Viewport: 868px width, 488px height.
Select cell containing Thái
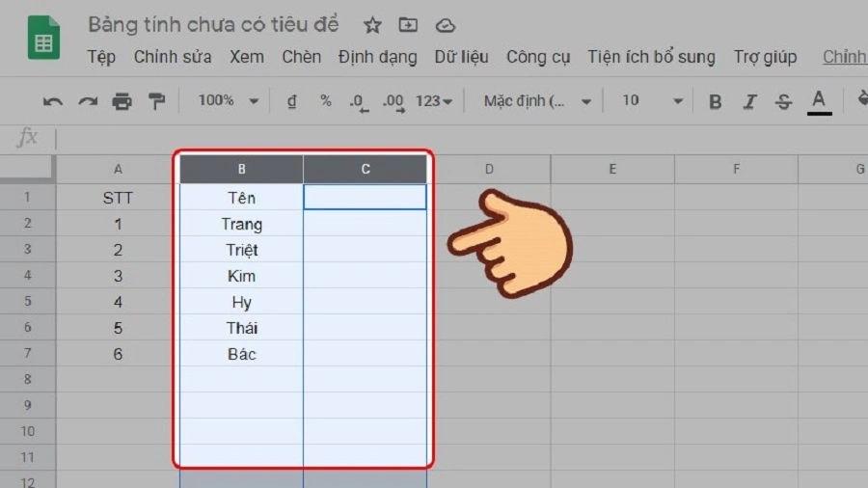coord(241,328)
